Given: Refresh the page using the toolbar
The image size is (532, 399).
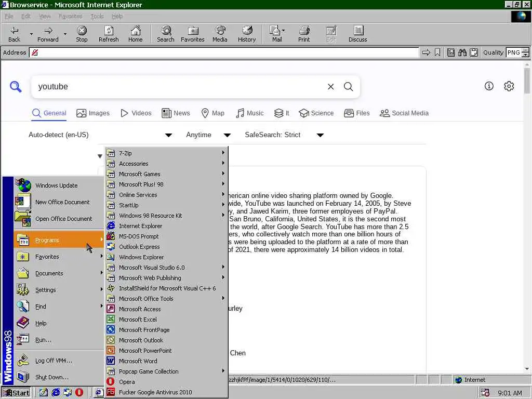Looking at the screenshot, I should click(x=109, y=34).
